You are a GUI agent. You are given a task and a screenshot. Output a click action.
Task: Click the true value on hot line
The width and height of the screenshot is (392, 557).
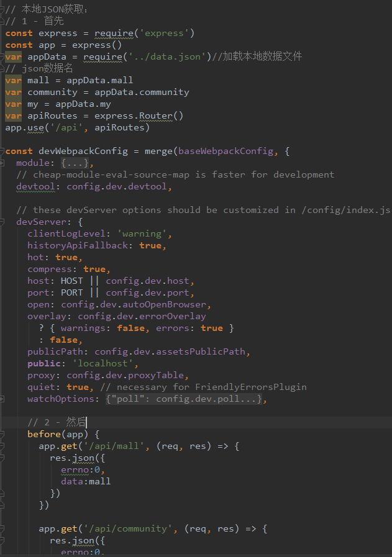pyautogui.click(x=66, y=257)
